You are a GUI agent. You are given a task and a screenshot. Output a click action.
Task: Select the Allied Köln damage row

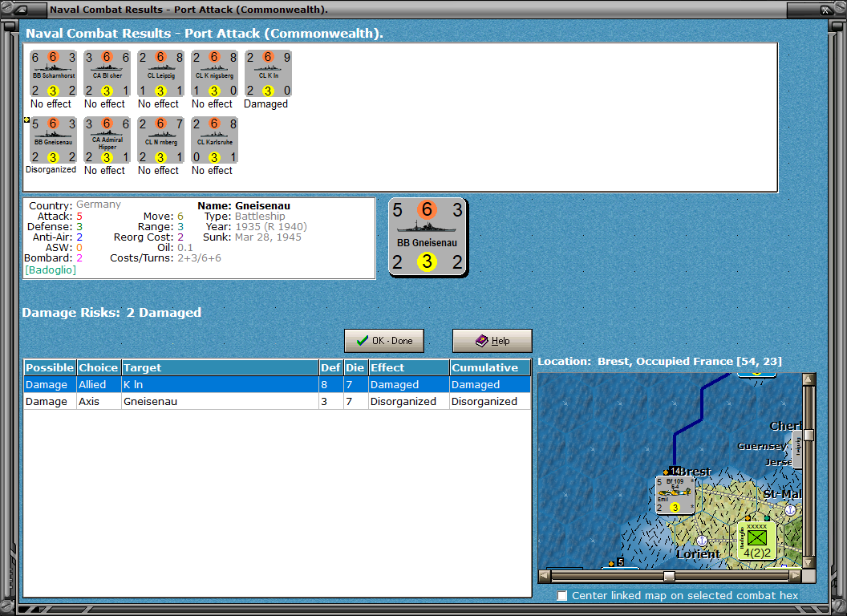click(278, 385)
